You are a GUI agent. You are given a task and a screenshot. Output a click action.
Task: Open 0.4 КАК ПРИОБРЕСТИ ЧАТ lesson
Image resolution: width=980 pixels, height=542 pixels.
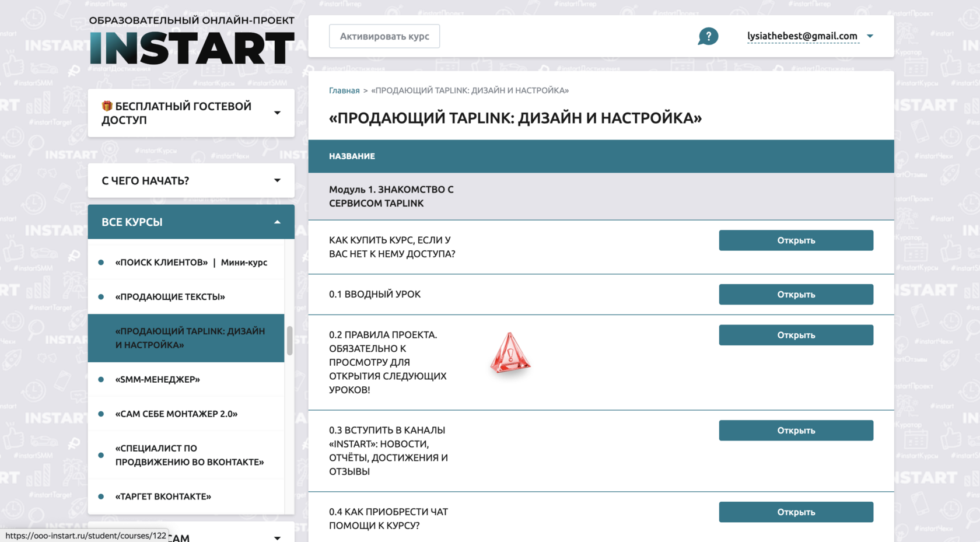coord(796,512)
